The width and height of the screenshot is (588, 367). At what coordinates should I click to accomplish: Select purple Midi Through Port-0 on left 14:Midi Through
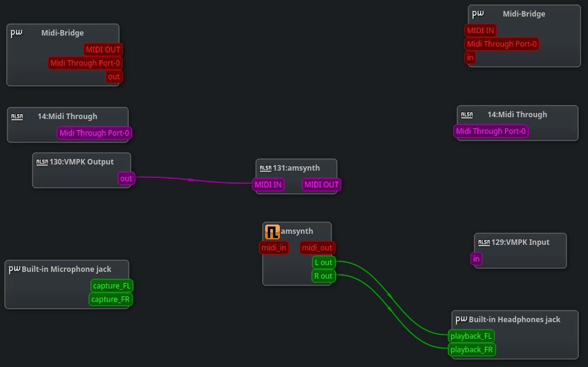(94, 133)
